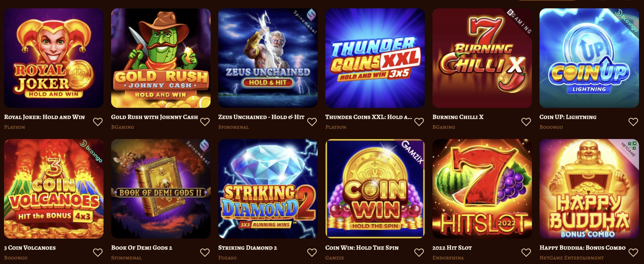
Task: Click NetGame Entertainment provider name
Action: 572,258
